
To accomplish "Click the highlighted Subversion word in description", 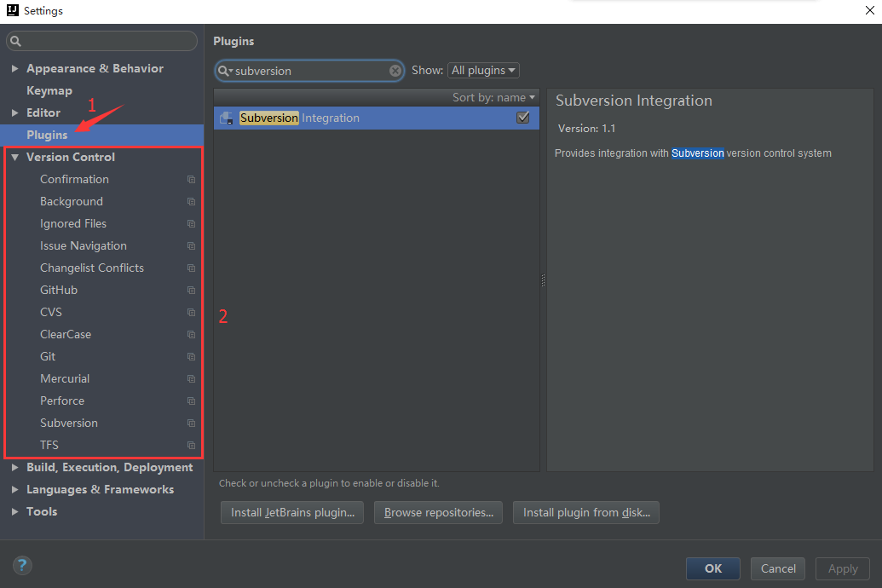I will (697, 153).
